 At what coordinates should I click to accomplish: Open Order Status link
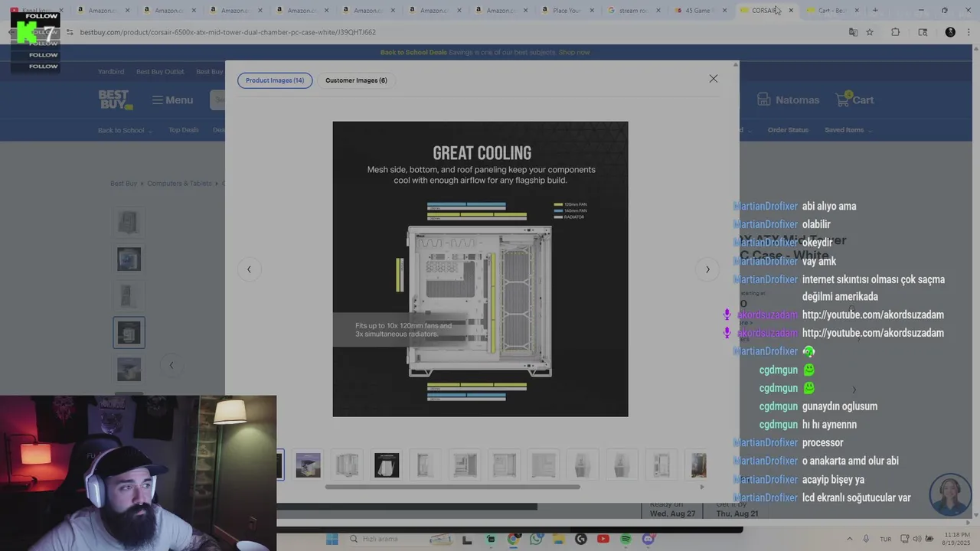788,130
